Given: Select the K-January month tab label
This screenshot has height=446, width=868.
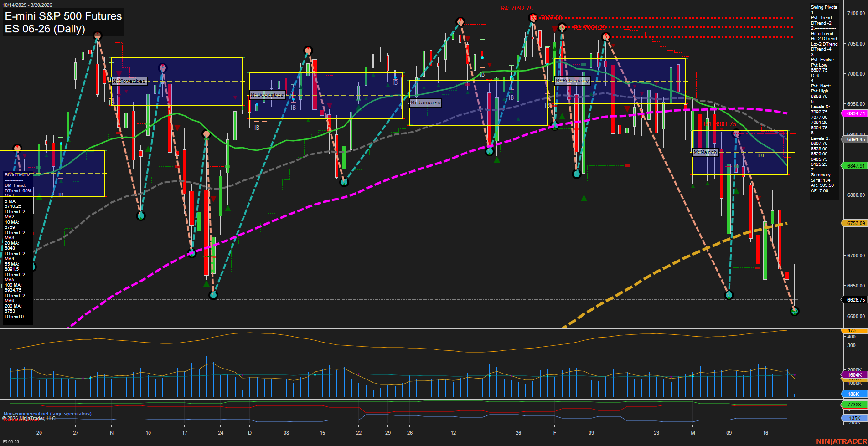Looking at the screenshot, I should (426, 103).
